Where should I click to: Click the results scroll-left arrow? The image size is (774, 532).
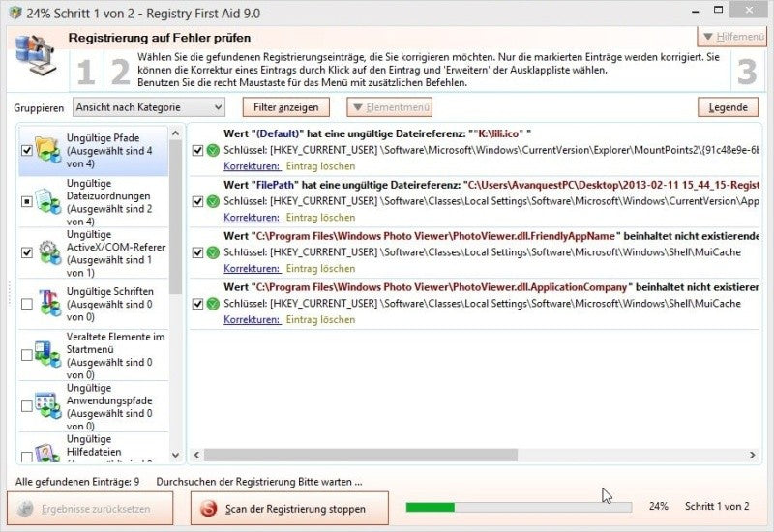click(196, 455)
